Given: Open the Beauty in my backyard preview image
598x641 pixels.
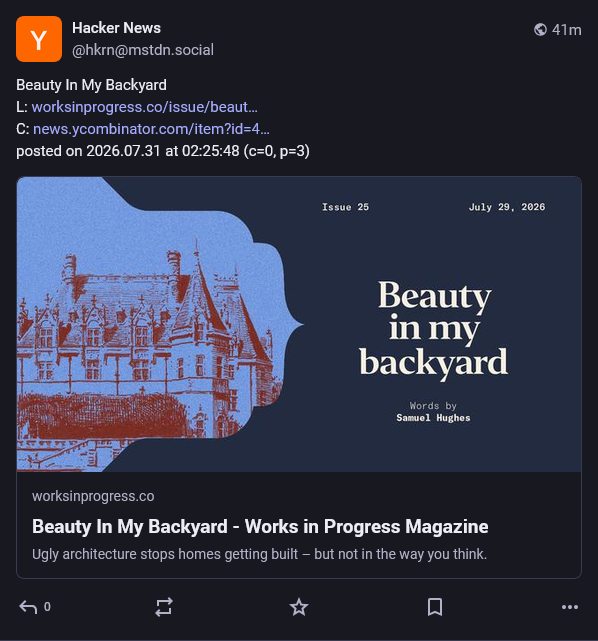Looking at the screenshot, I should coord(299,324).
